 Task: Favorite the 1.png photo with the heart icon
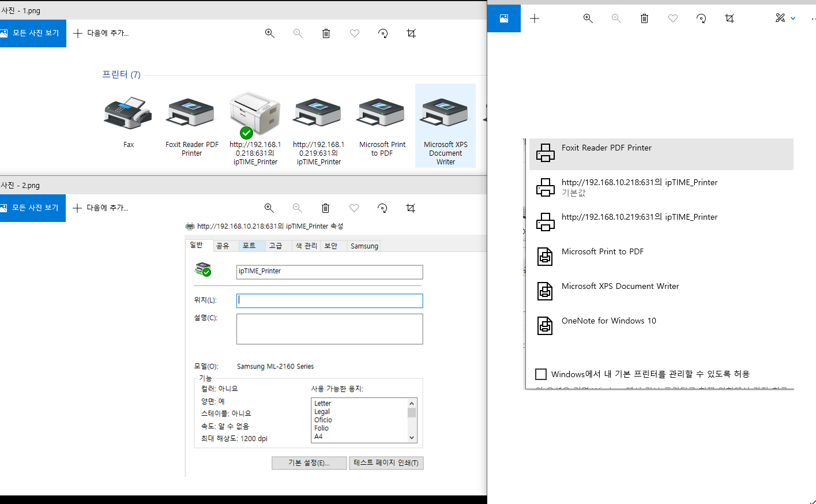click(x=355, y=33)
